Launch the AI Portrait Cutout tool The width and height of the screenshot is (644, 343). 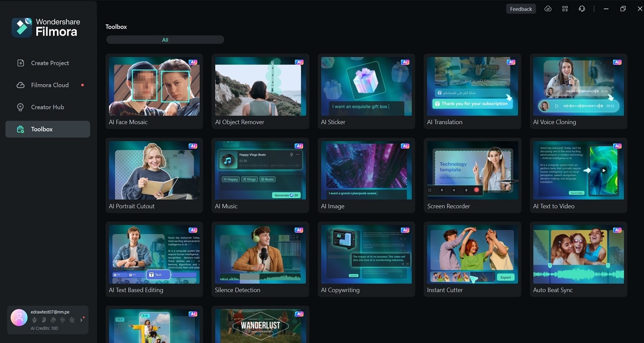(x=155, y=175)
